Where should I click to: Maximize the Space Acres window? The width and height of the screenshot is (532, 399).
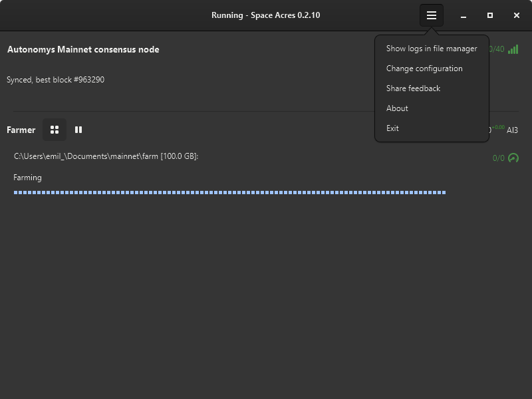(x=490, y=15)
